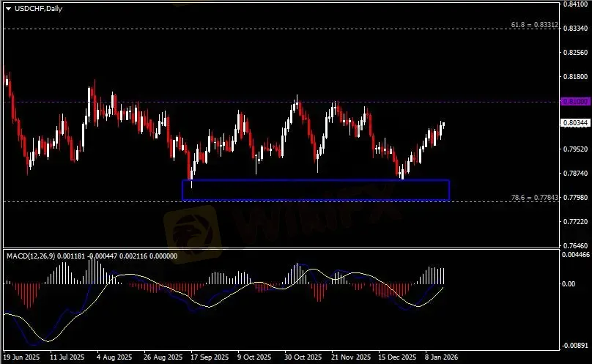Image resolution: width=592 pixels, height=364 pixels.
Task: Click the 21 Nov 2025 date label
Action: [x=351, y=357]
